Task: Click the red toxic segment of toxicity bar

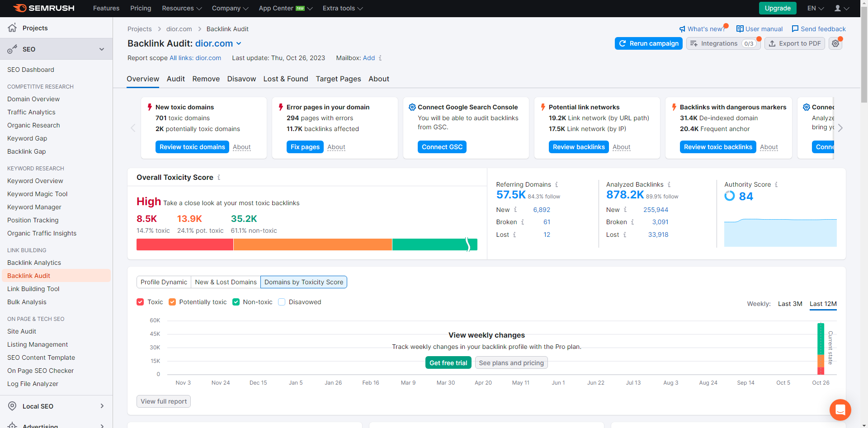Action: [185, 245]
